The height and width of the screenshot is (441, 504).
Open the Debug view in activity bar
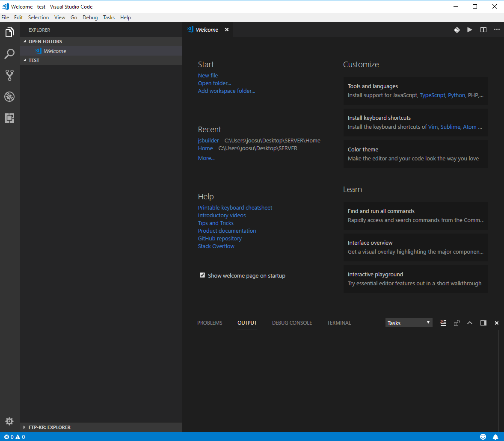(9, 97)
